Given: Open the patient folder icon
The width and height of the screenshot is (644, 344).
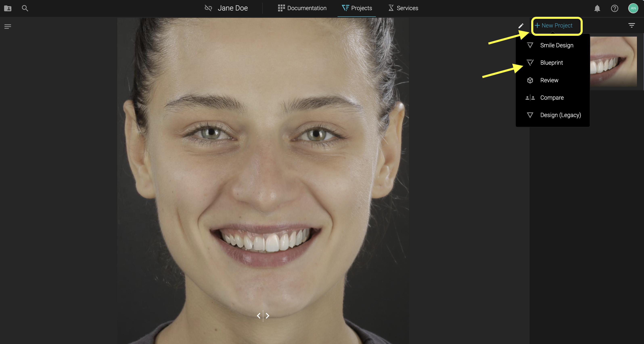Looking at the screenshot, I should point(8,8).
